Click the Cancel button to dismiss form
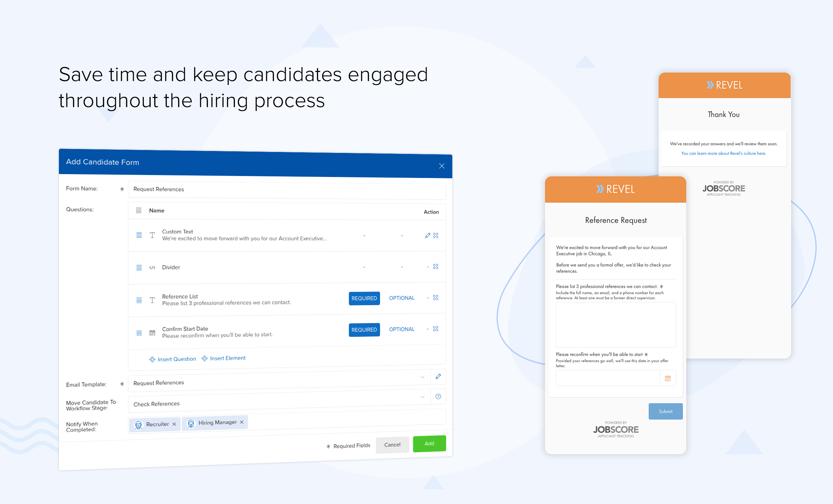 [392, 443]
